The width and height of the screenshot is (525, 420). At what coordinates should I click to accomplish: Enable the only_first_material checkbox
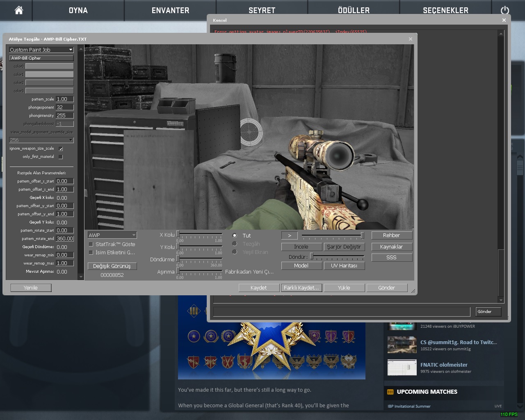[61, 157]
